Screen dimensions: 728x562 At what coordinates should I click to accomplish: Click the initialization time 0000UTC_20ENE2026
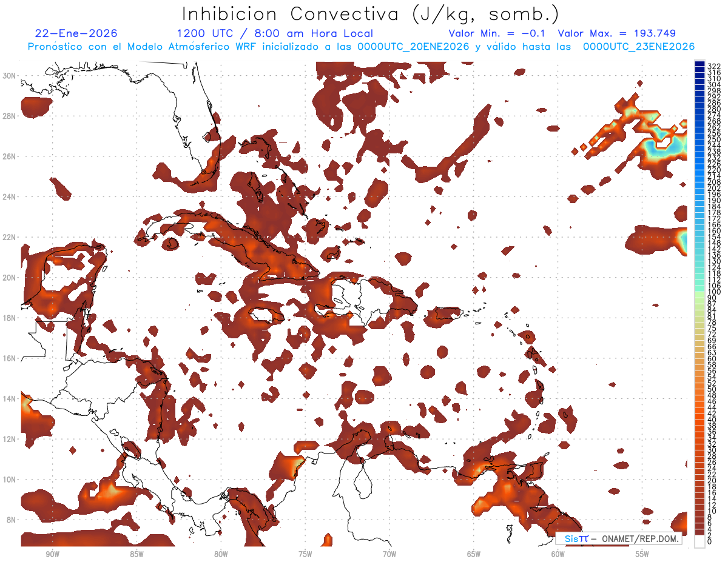click(413, 47)
